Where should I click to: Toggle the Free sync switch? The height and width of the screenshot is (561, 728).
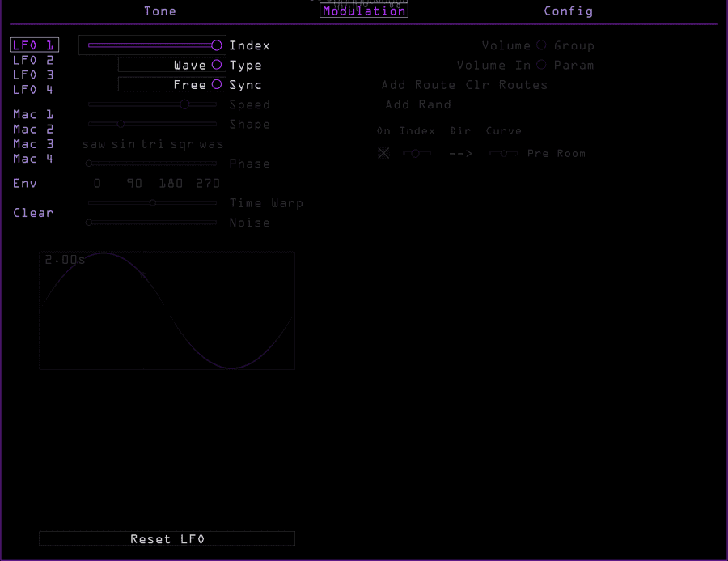point(217,84)
